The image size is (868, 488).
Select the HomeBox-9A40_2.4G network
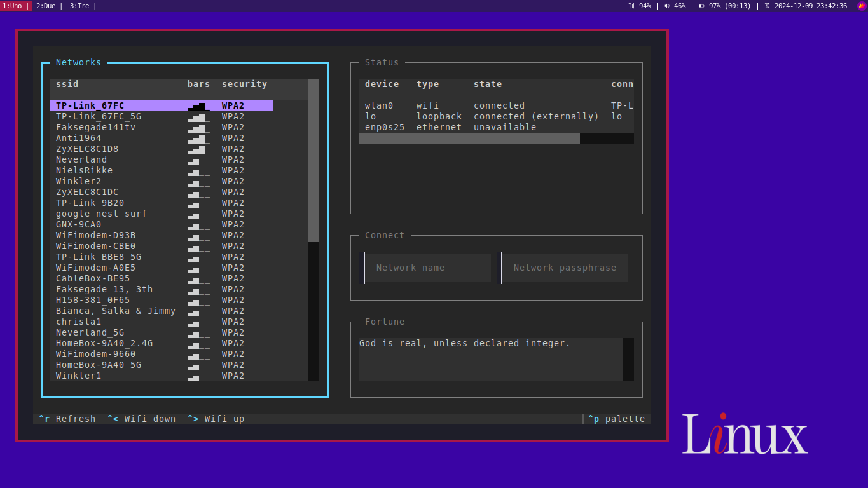point(162,343)
